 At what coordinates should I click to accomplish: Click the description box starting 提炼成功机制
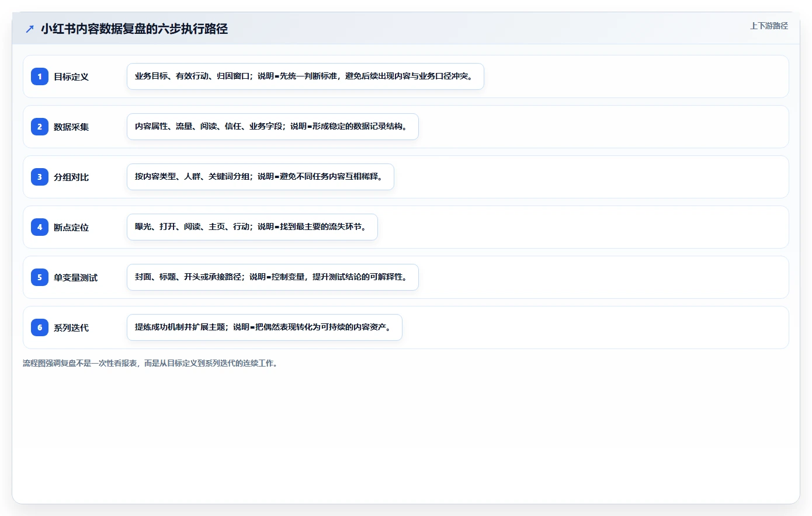[x=265, y=327]
